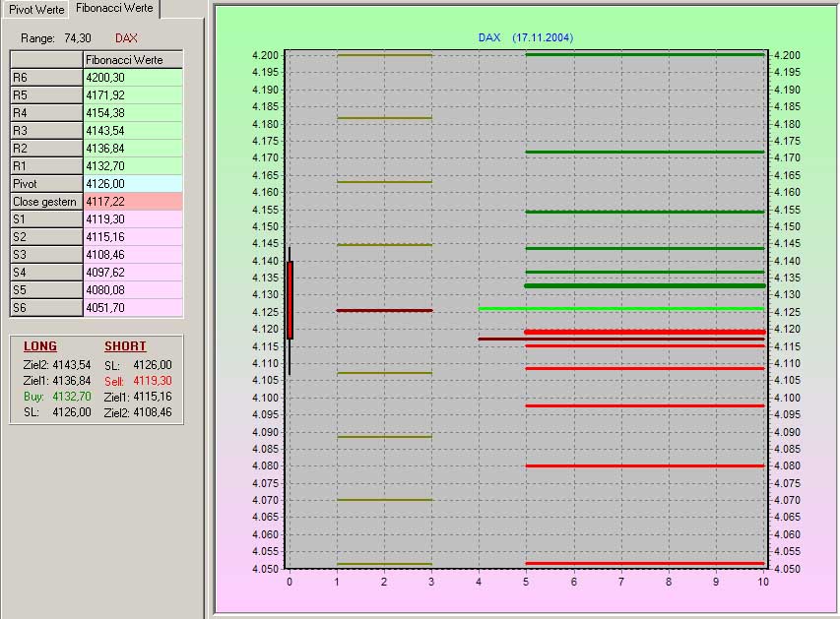Click the R6 row label

coord(46,78)
